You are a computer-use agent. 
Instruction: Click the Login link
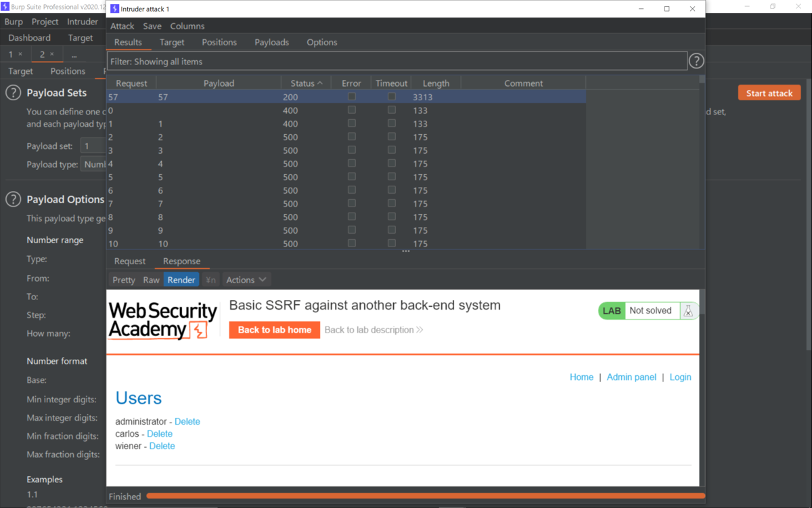(680, 377)
